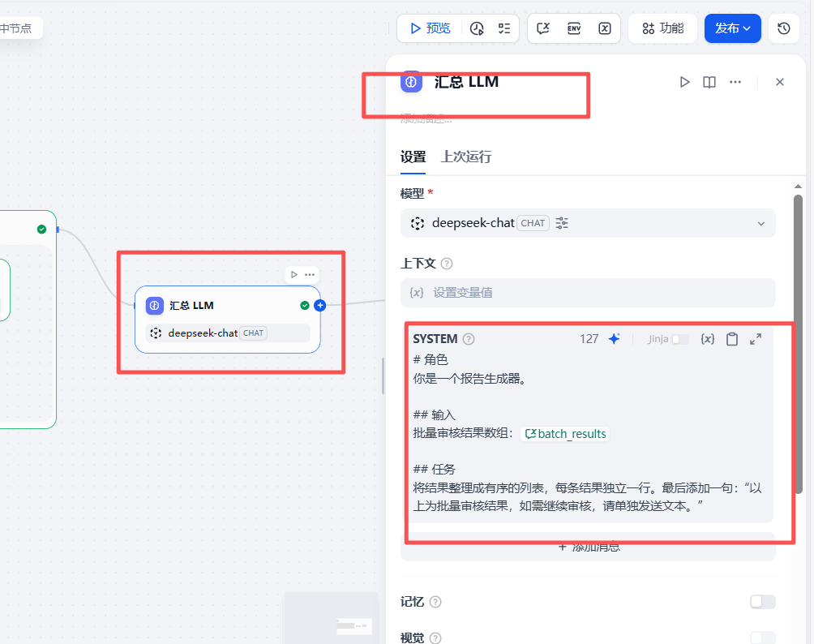814x644 pixels.
Task: Click the LLM icon on the canvas node
Action: [x=155, y=306]
